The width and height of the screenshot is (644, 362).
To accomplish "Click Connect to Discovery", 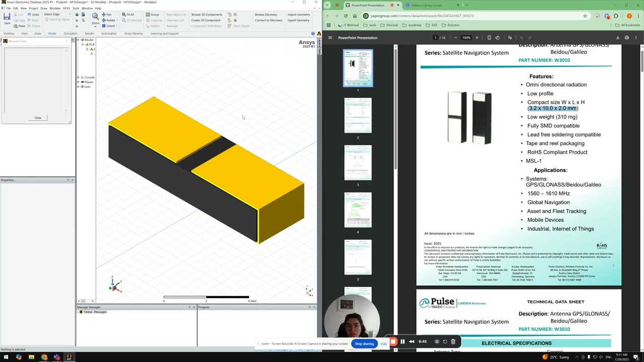I will 269,21.
